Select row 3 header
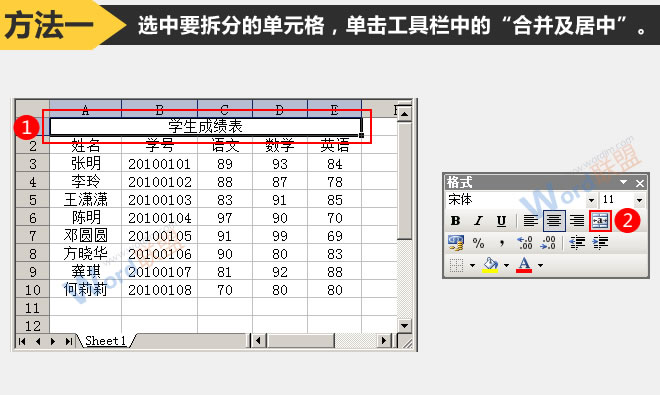This screenshot has height=395, width=660. [x=33, y=163]
